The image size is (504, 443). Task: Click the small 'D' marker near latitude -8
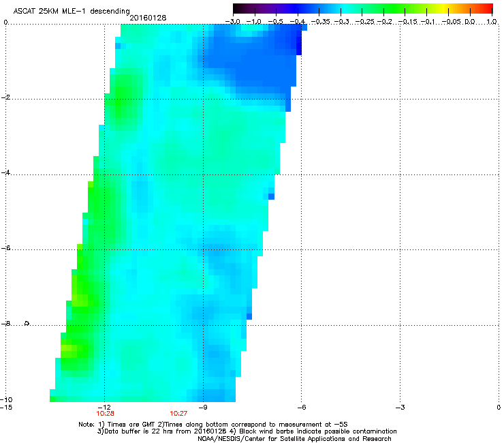click(27, 323)
